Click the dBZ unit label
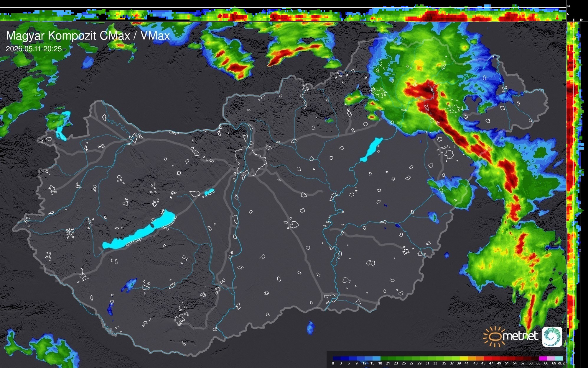This screenshot has height=368, width=588. (562, 363)
